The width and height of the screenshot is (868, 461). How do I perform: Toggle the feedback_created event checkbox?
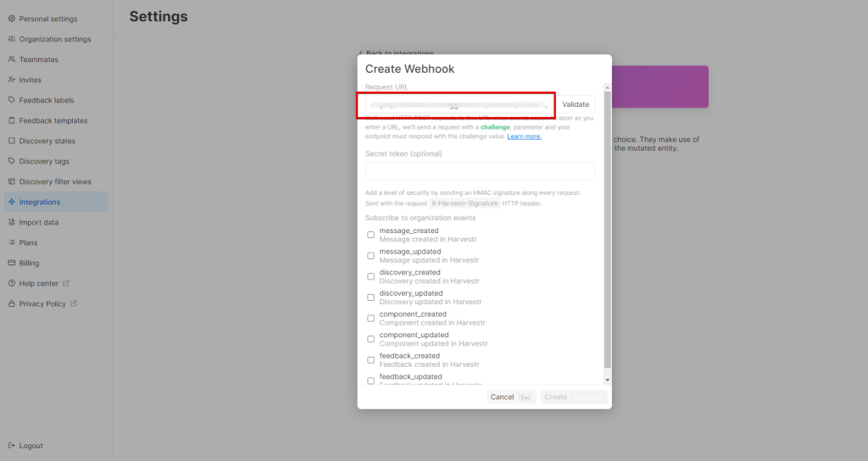tap(370, 360)
